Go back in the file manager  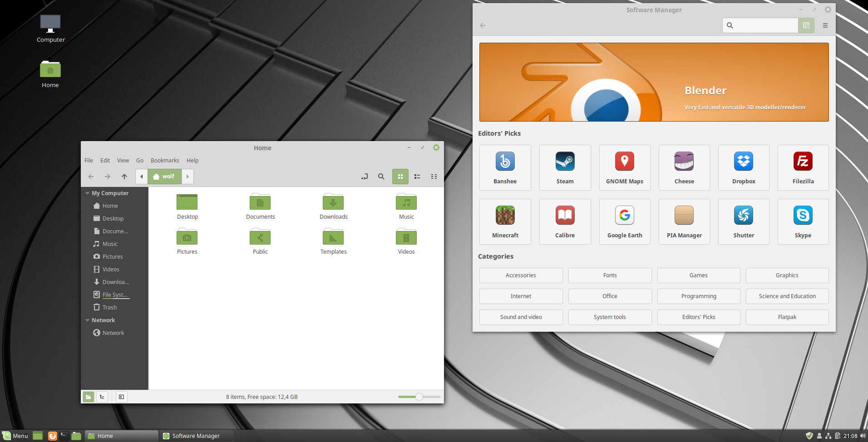[x=91, y=177]
